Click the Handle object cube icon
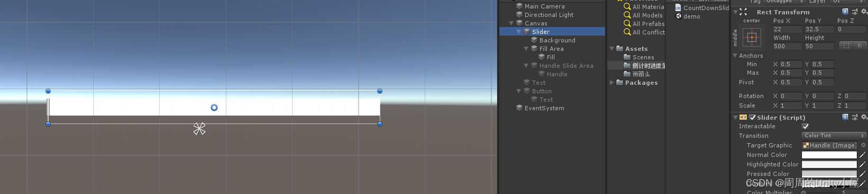The image size is (868, 194). 542,74
